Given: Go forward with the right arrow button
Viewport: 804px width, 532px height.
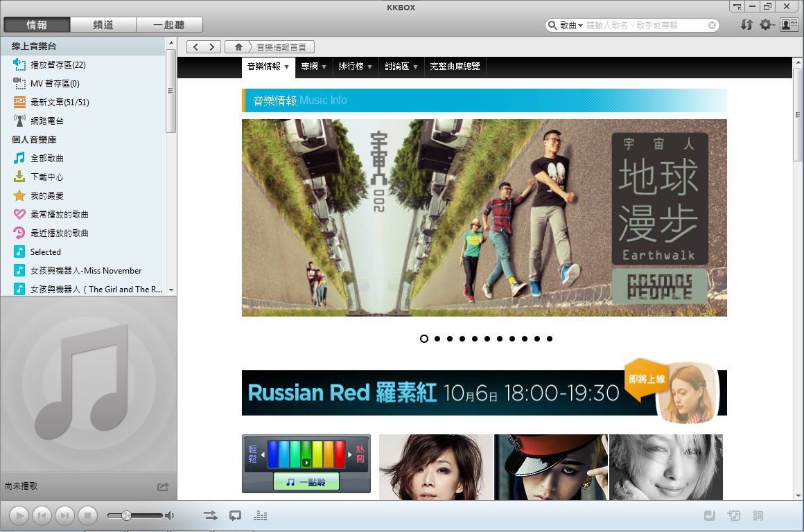Looking at the screenshot, I should (x=212, y=47).
